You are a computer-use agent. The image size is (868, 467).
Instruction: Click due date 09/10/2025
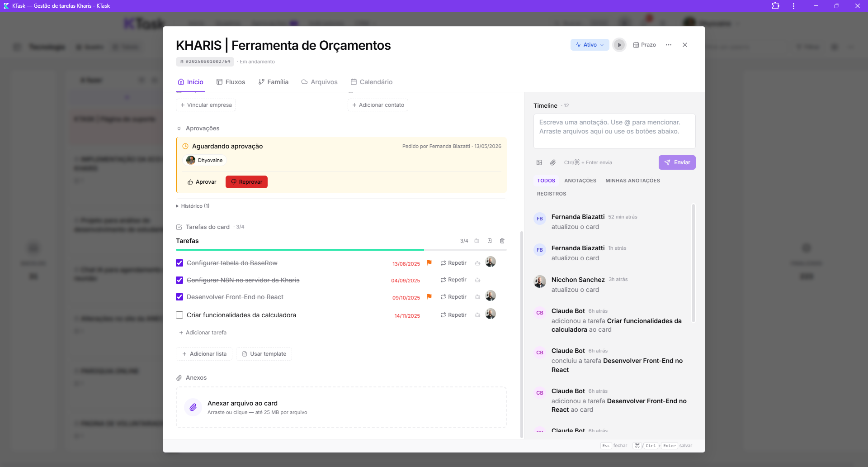[x=406, y=298]
